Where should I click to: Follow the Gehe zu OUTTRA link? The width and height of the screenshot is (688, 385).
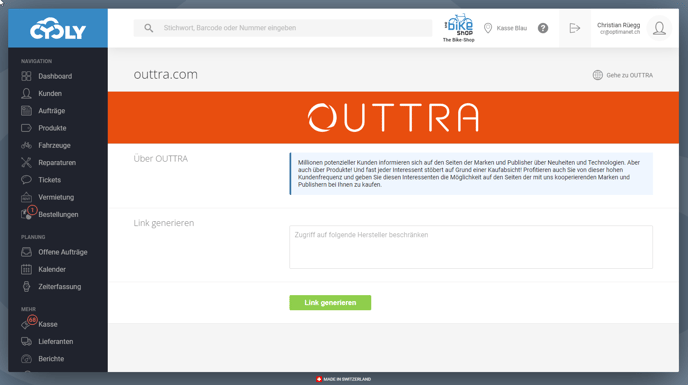pyautogui.click(x=629, y=75)
